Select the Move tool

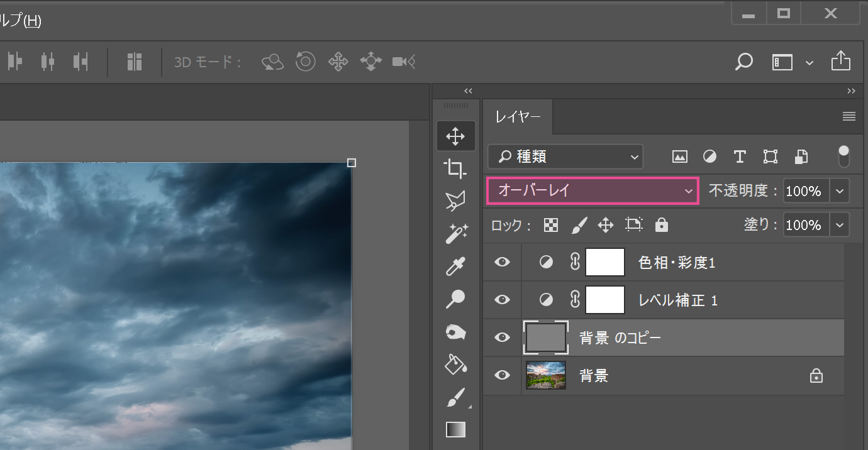coord(455,136)
